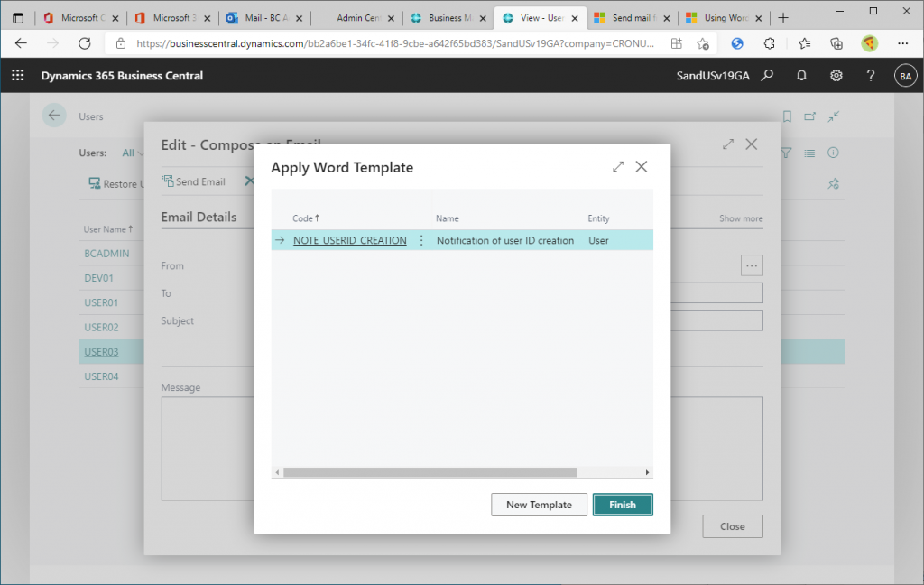Click the Entity column header
This screenshot has width=924, height=585.
(598, 218)
